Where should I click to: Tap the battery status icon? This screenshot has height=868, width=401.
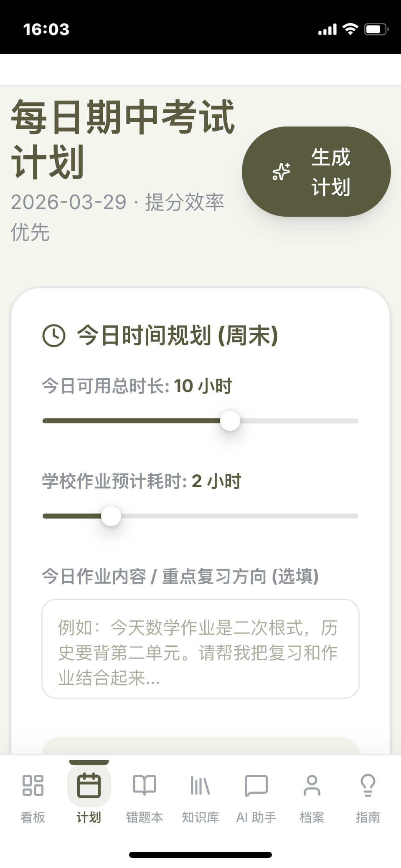(376, 29)
